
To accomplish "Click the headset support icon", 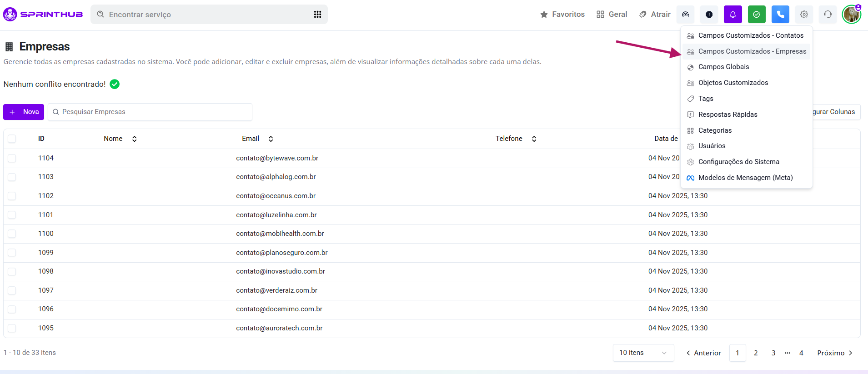I will coord(828,15).
